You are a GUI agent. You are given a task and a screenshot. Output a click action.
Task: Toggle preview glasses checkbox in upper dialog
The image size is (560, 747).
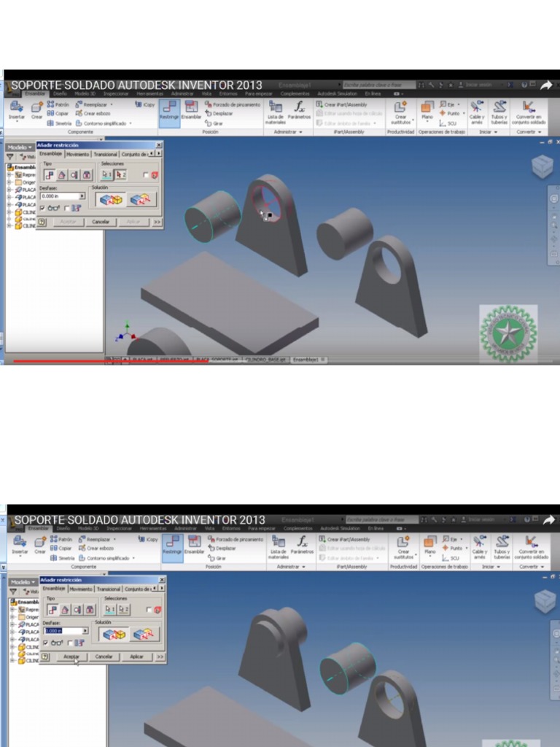point(43,208)
